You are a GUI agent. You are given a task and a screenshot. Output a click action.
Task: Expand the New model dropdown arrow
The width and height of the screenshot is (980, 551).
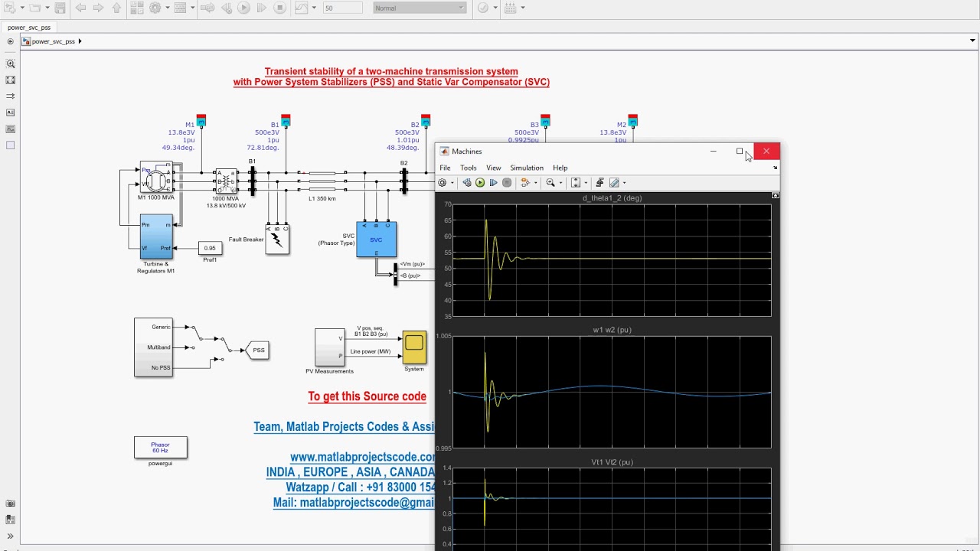[x=22, y=8]
